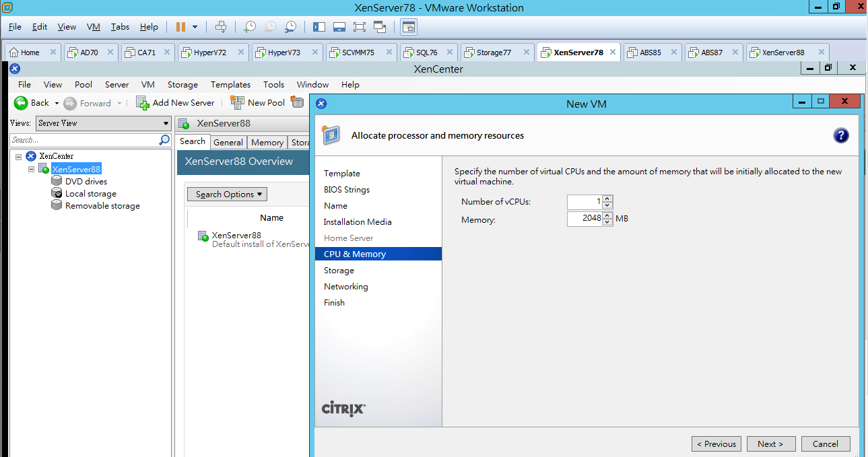This screenshot has width=868, height=457.
Task: Revert to the previous snapshot in the VMware toolbar
Action: (270, 27)
